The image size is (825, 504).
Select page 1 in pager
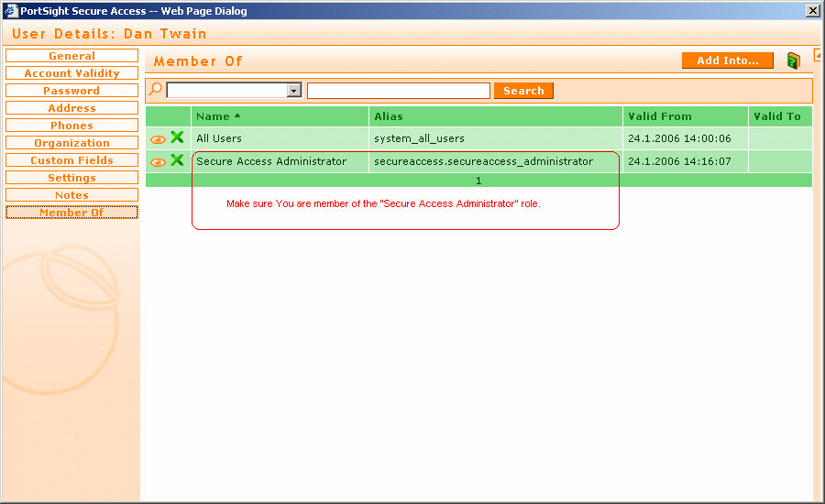click(478, 181)
